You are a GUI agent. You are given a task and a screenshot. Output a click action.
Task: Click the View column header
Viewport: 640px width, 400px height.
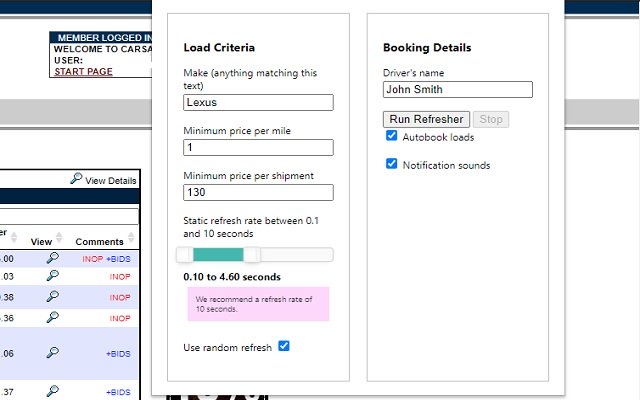pos(41,242)
